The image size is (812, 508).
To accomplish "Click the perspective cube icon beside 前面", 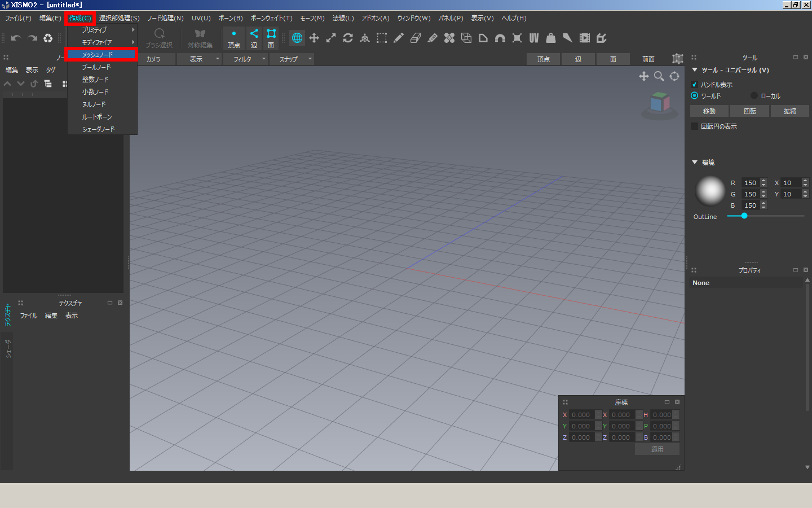I will [x=678, y=59].
